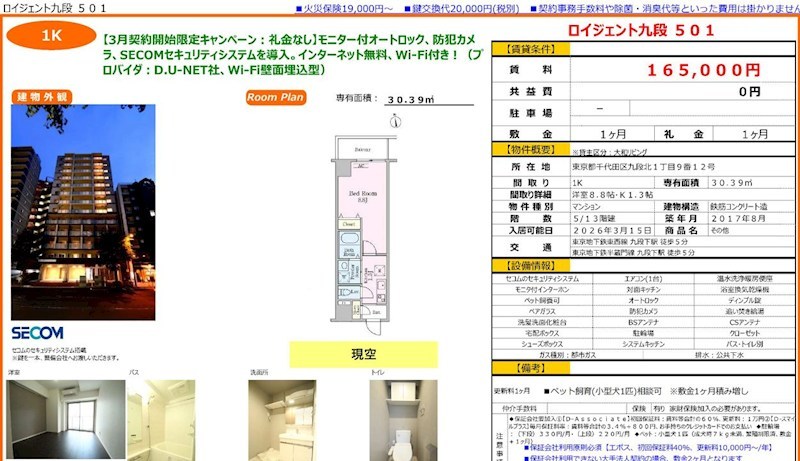
Task: Click the Room Plan label badge
Action: (x=275, y=98)
